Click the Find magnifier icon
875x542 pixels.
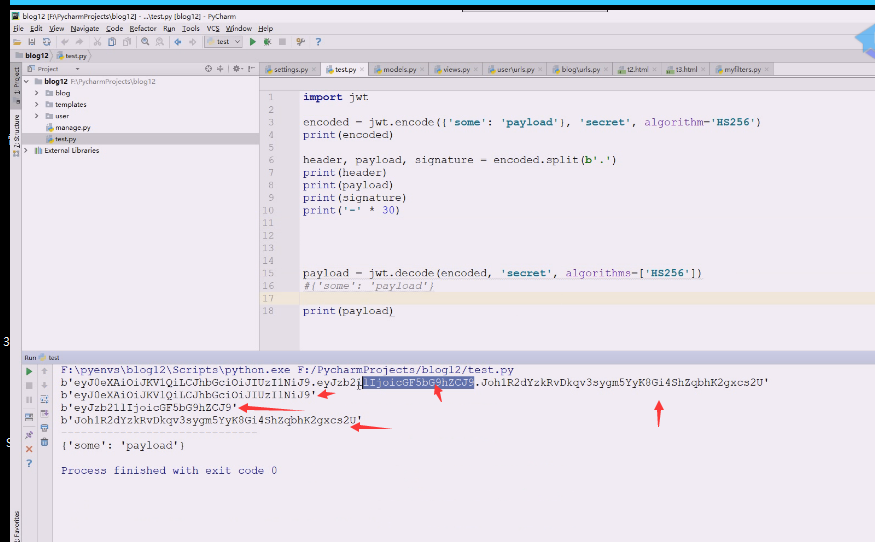tap(145, 42)
